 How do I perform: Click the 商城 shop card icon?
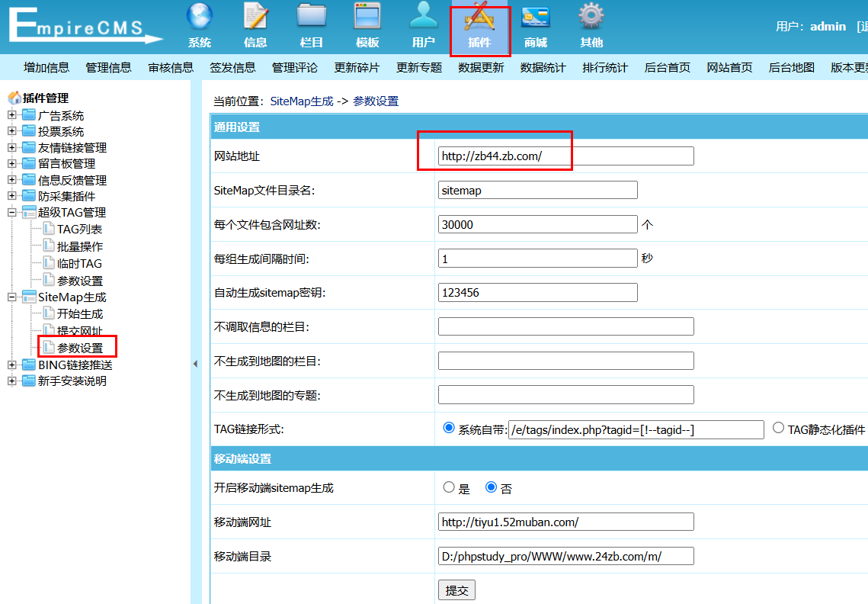[x=536, y=17]
